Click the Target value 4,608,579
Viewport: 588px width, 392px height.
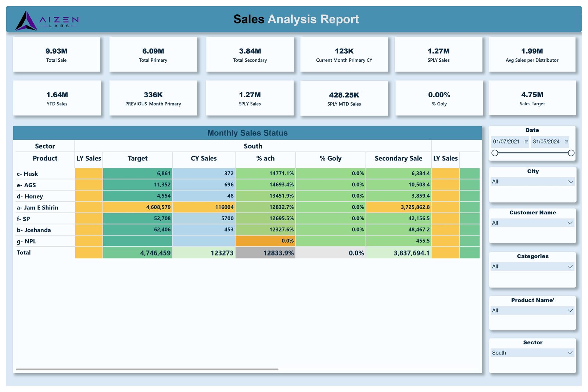click(x=137, y=207)
